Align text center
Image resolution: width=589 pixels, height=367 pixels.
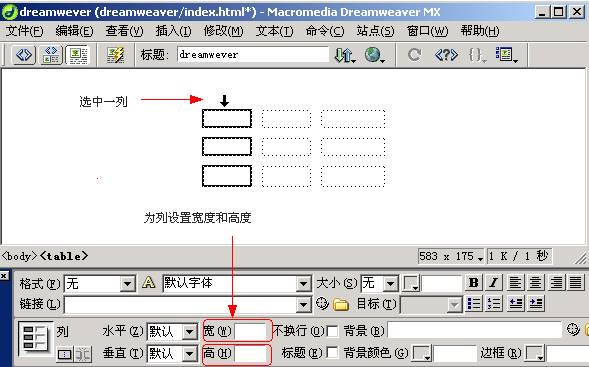tap(535, 282)
